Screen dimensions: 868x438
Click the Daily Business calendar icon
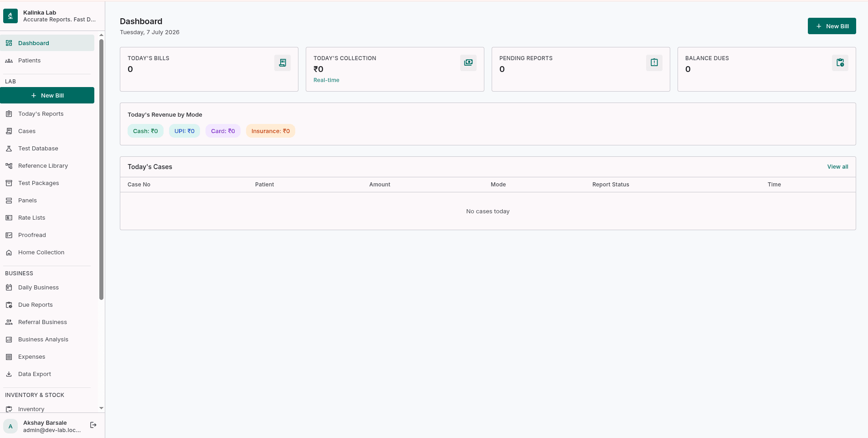[x=9, y=287]
